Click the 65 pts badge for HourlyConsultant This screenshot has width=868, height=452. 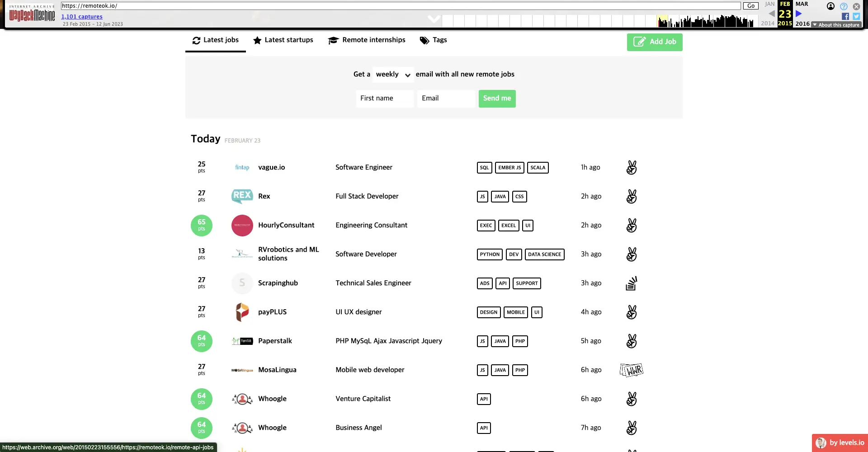(x=202, y=226)
